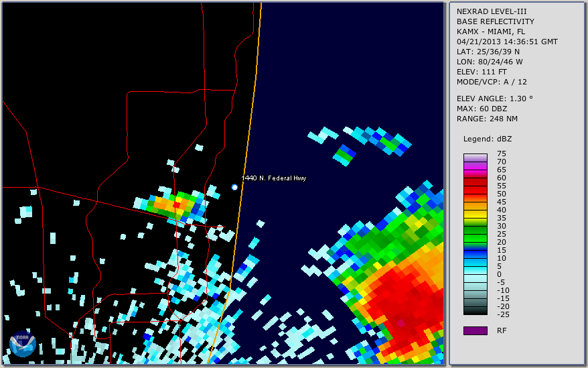Click the NOAA logo on the map
This screenshot has width=588, height=368.
tap(23, 344)
